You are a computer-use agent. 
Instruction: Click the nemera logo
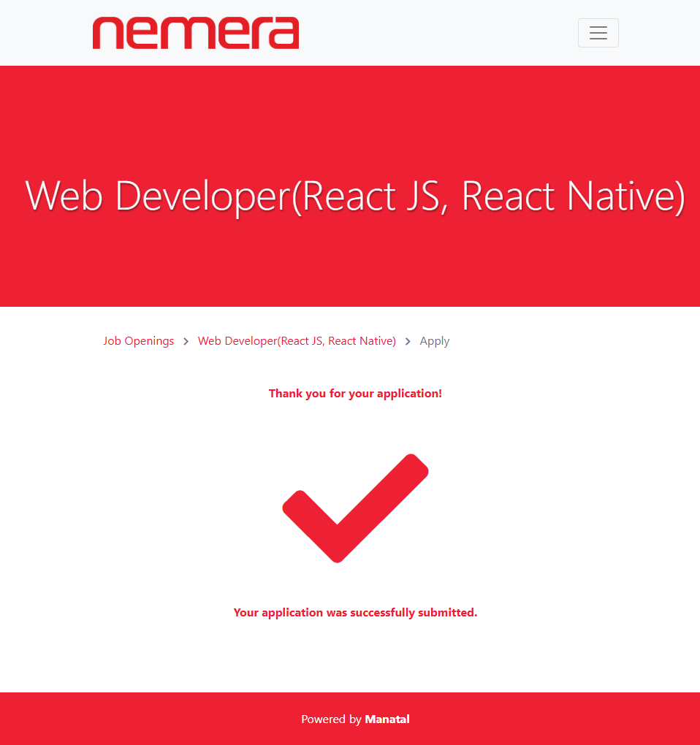tap(195, 33)
